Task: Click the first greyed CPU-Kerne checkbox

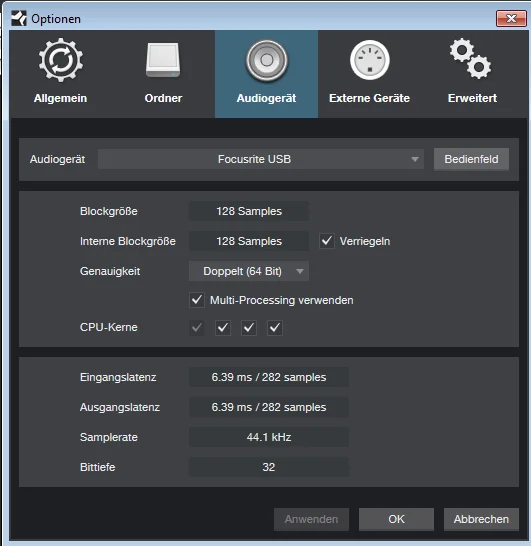Action: tap(197, 328)
